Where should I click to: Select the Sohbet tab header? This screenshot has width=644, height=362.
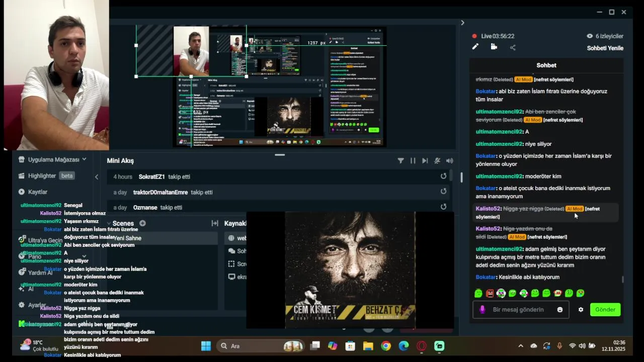tap(546, 65)
